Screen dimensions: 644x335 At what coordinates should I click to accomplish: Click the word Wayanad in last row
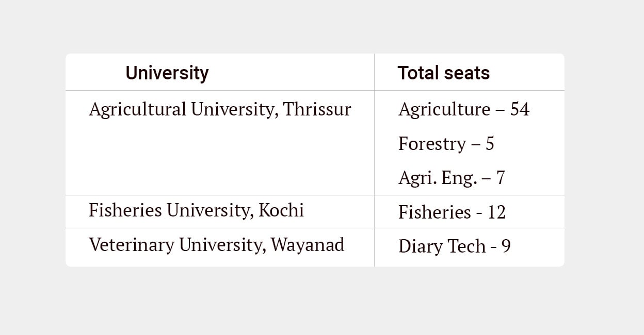point(308,245)
